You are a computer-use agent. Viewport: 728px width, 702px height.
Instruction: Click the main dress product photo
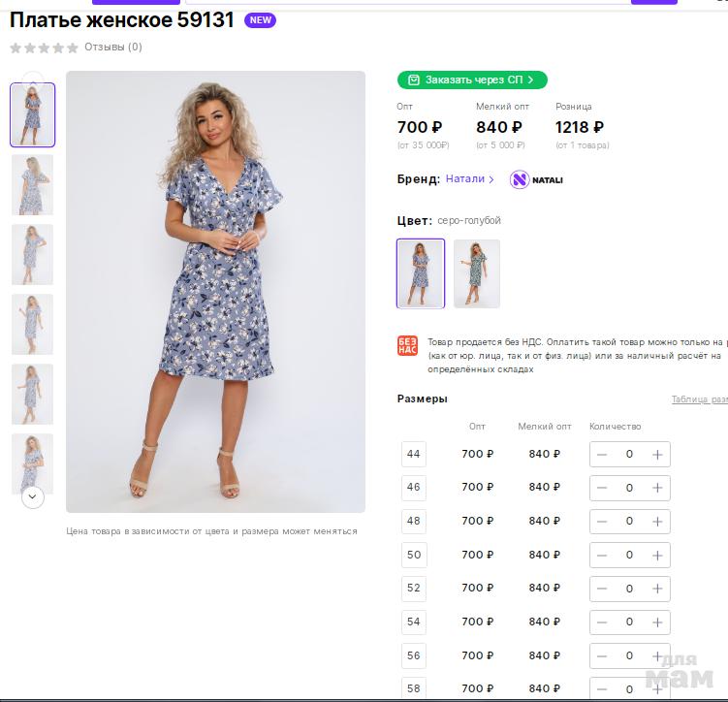tap(215, 291)
